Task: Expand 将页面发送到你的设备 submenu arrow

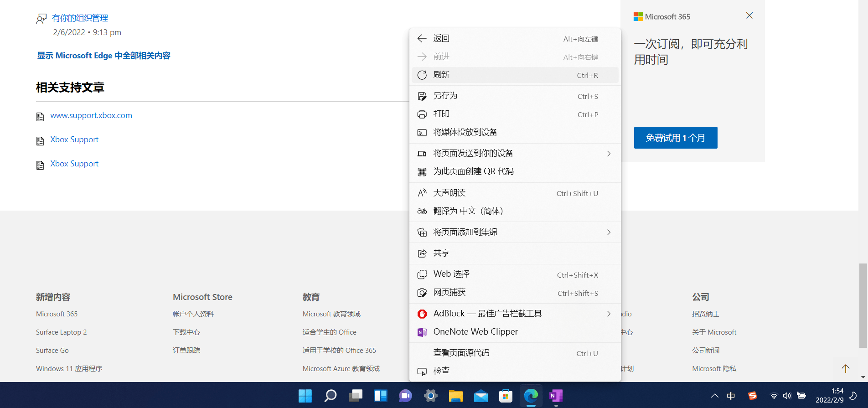Action: pyautogui.click(x=609, y=154)
